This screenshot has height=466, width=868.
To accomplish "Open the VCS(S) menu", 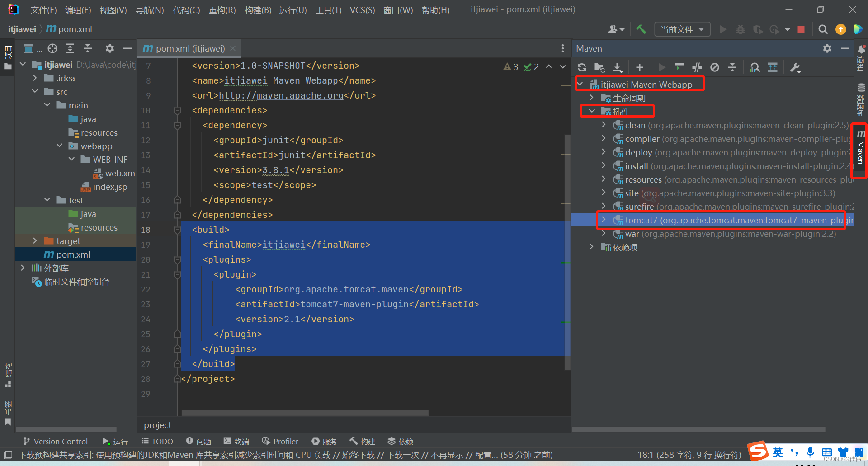I will [x=362, y=10].
